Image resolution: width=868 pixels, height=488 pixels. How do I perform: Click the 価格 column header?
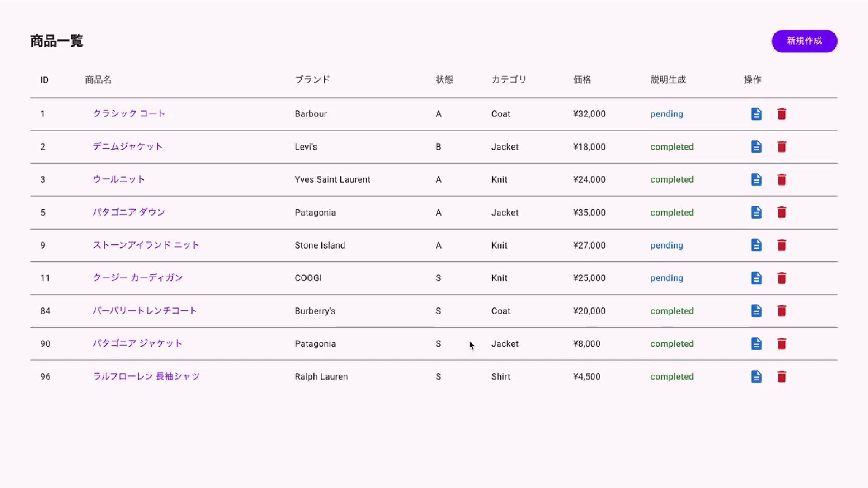coord(582,80)
